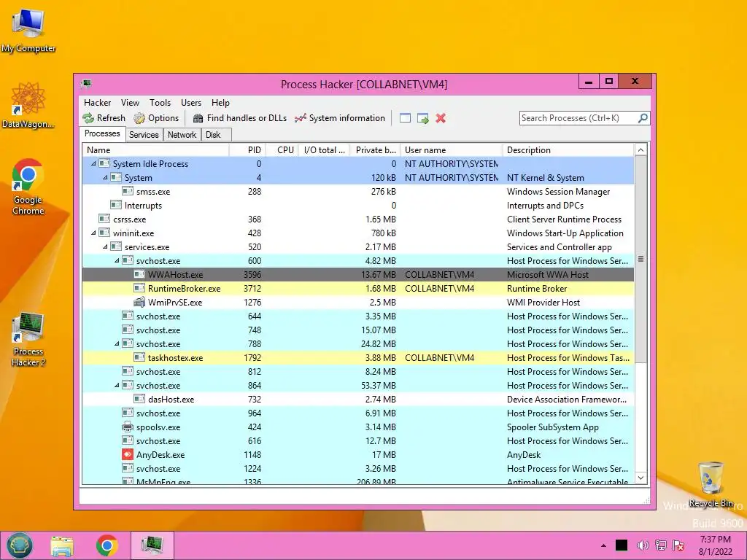Screen dimensions: 747x560
Task: Select the Google Chrome desktop shortcut
Action: point(28,187)
